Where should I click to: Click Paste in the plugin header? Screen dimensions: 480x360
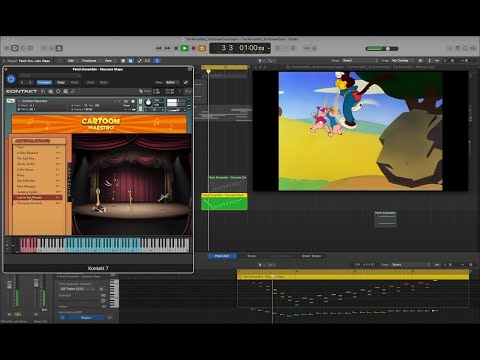point(75,82)
